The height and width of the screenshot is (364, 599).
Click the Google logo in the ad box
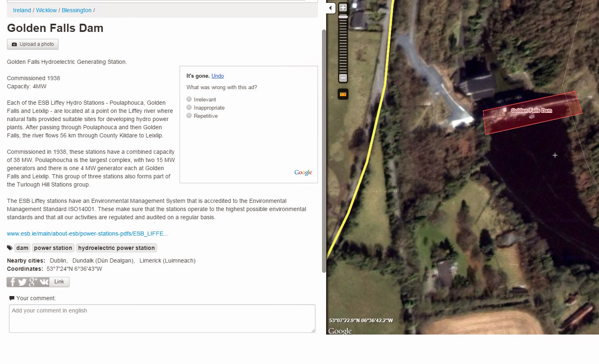(303, 173)
